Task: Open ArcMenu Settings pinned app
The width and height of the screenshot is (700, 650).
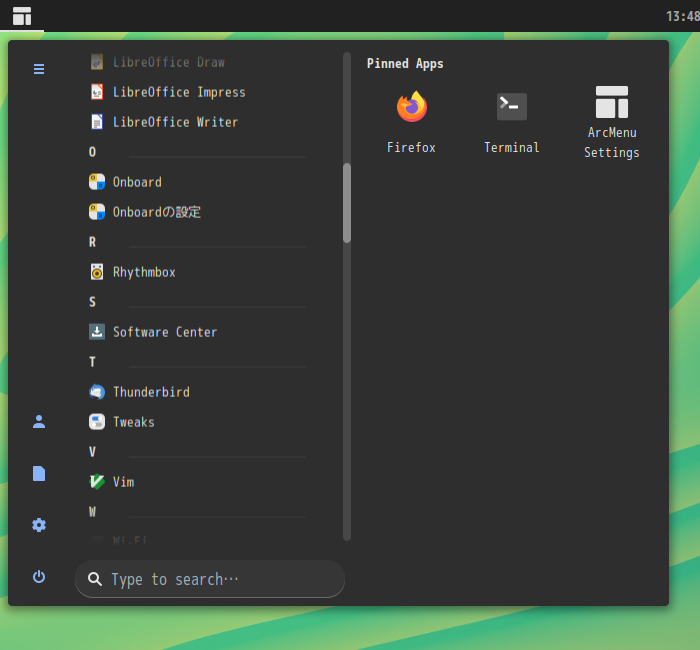Action: tap(612, 121)
